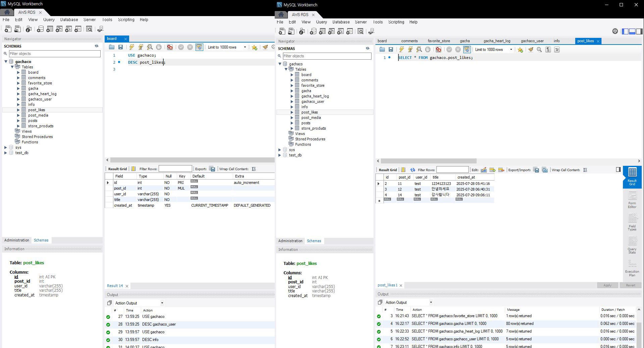Open Limit to 1000 rows dropdown, left window
The image size is (644, 348).
point(245,47)
